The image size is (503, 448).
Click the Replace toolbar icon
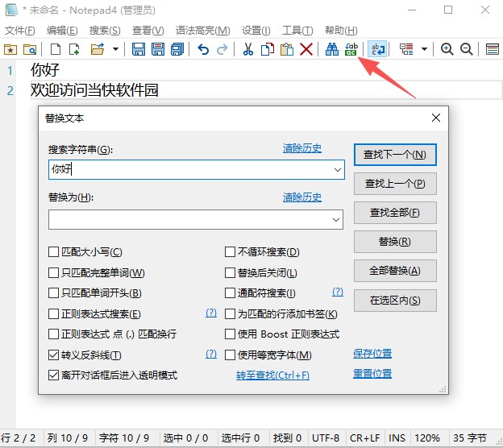tap(351, 49)
